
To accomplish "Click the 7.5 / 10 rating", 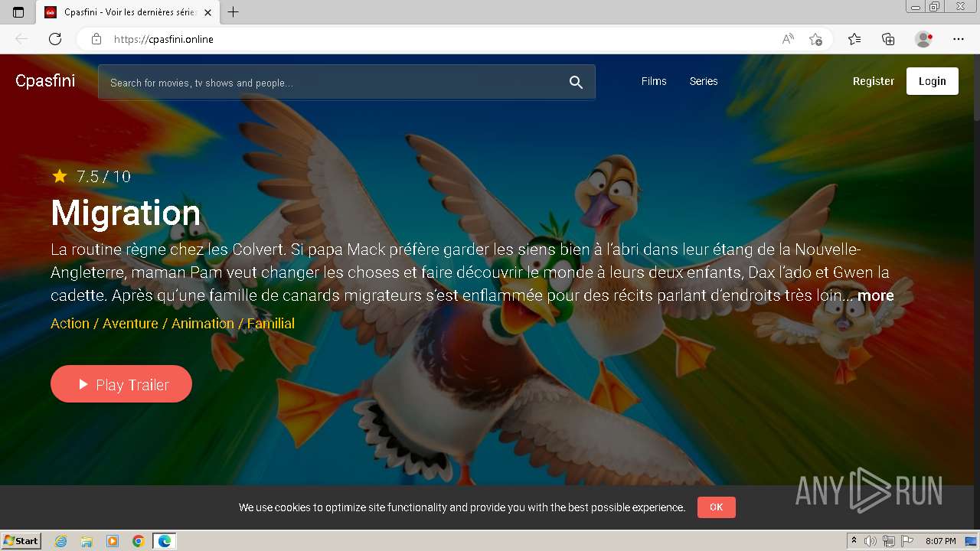I will point(103,177).
